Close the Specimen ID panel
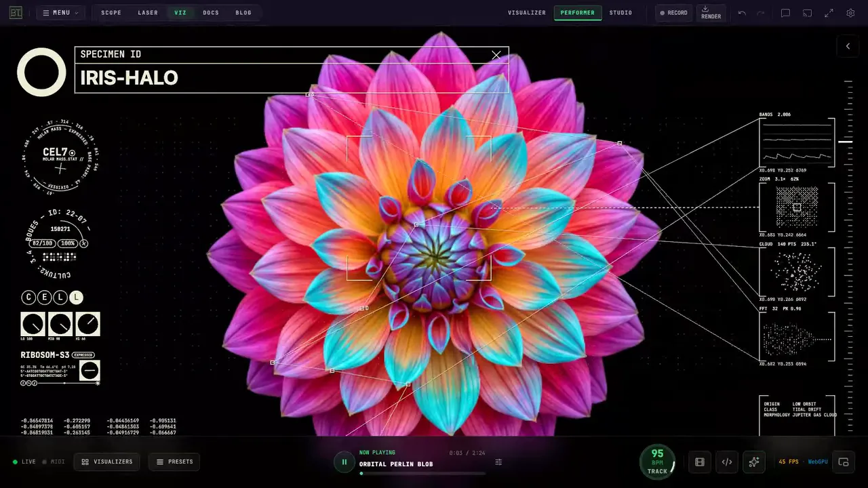The height and width of the screenshot is (488, 868). (496, 55)
